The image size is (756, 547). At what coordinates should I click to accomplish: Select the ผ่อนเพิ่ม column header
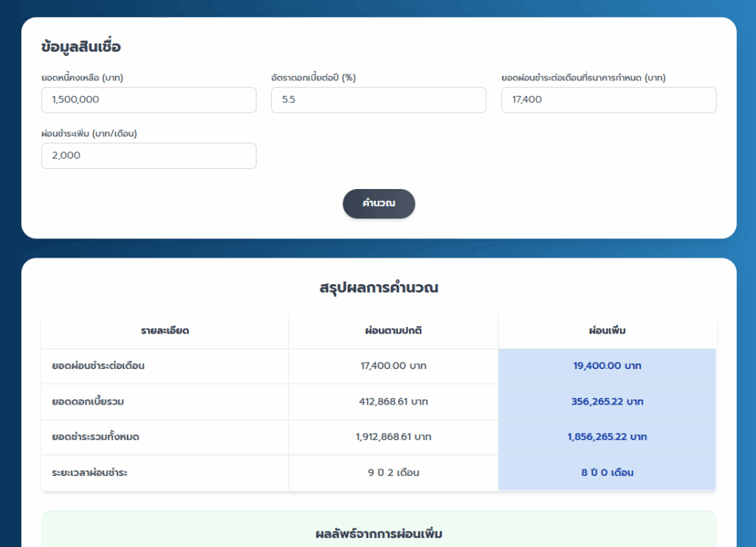point(607,331)
